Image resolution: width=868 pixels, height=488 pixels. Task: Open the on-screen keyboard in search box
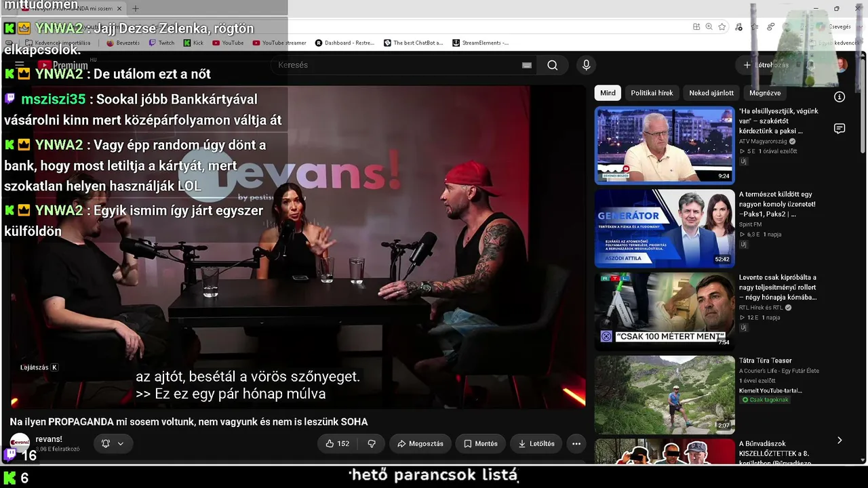click(527, 65)
